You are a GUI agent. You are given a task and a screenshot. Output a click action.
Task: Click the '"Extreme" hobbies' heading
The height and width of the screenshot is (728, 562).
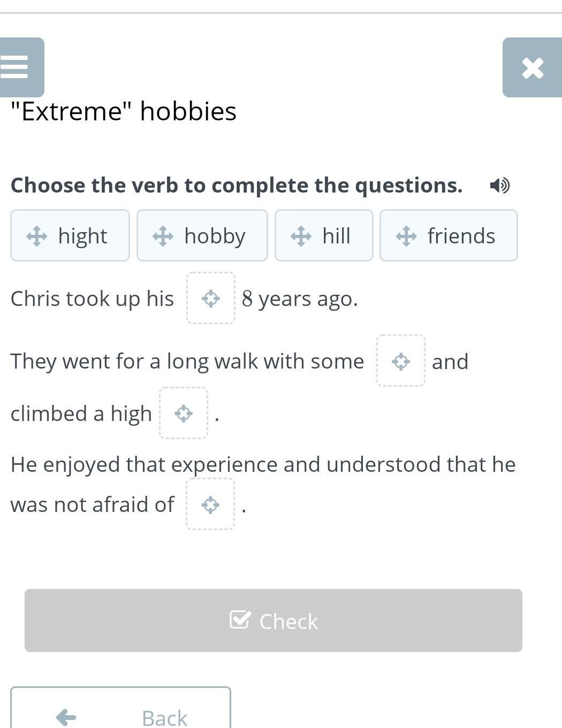tap(124, 111)
